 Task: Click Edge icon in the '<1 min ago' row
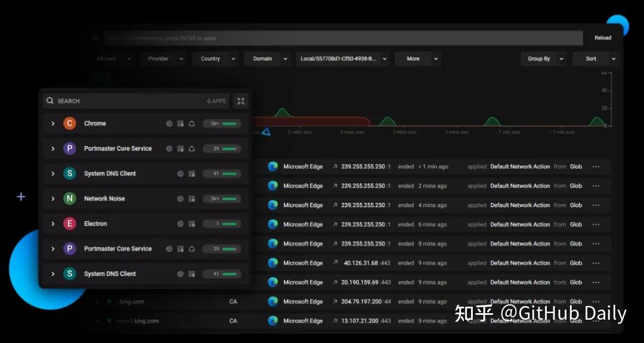coord(273,166)
